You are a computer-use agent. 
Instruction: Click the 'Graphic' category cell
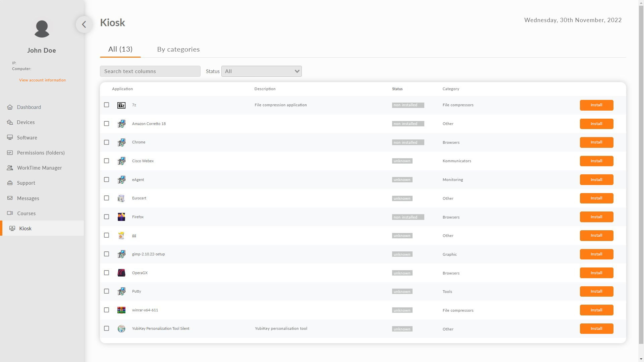(x=449, y=254)
